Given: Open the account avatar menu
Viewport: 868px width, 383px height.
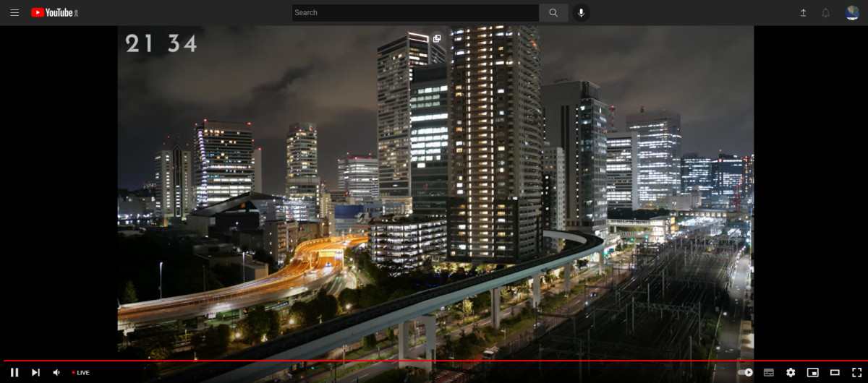Looking at the screenshot, I should click(852, 12).
